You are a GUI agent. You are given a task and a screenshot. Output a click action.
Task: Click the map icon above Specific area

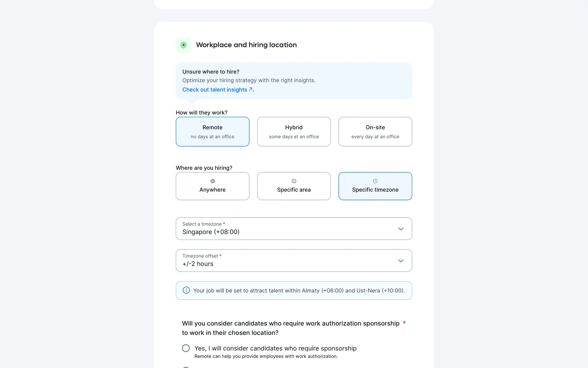pyautogui.click(x=294, y=181)
